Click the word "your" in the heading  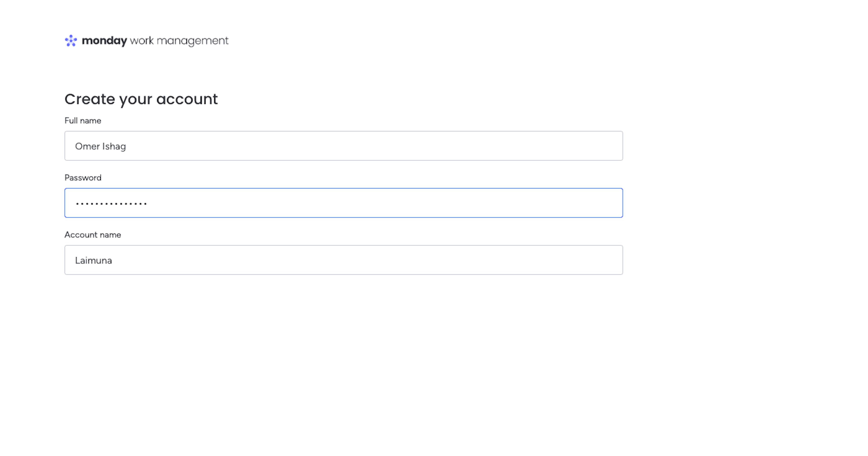point(135,100)
